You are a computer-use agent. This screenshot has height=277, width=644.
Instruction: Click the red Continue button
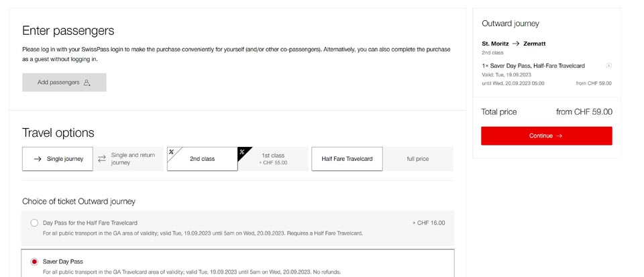click(x=547, y=136)
